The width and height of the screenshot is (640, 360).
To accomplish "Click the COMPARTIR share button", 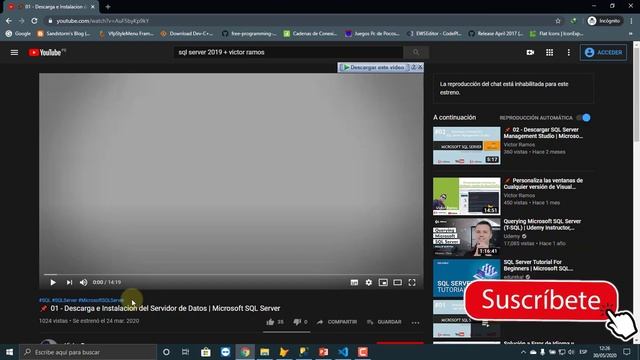I will [337, 322].
